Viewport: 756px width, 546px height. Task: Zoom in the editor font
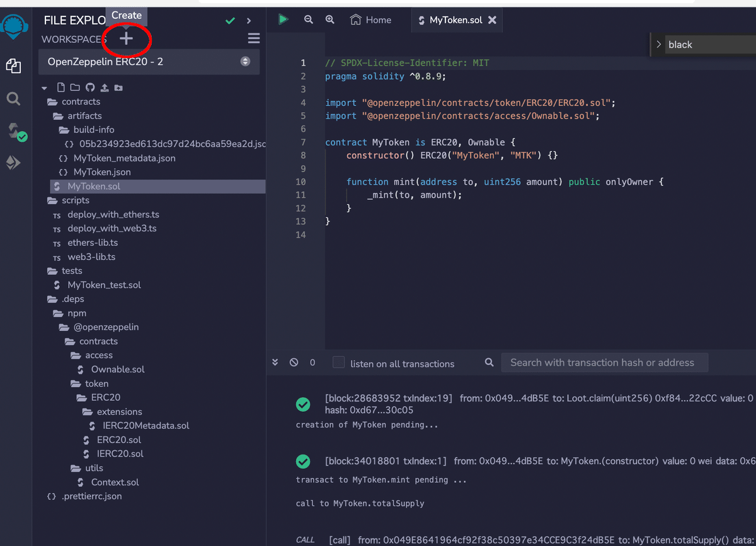329,20
